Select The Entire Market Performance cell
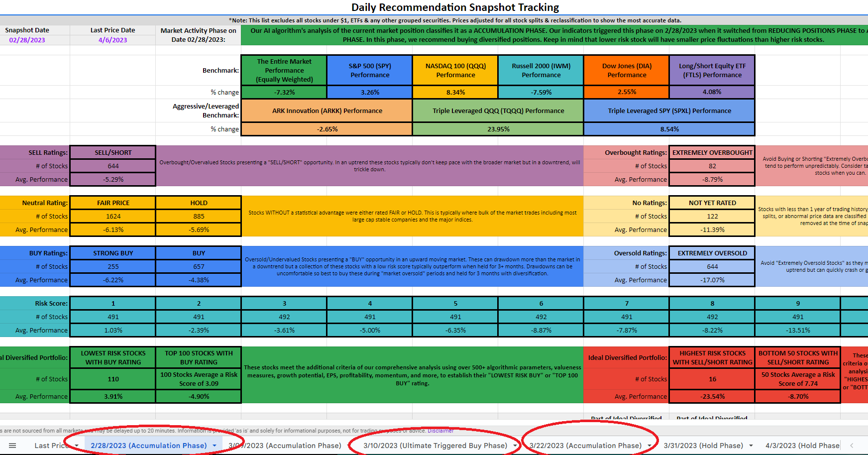 click(284, 70)
